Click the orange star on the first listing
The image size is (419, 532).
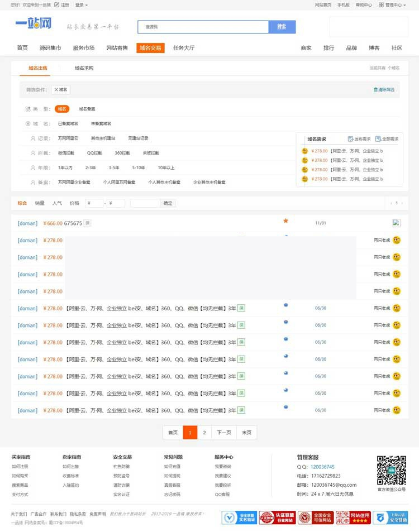click(x=285, y=221)
